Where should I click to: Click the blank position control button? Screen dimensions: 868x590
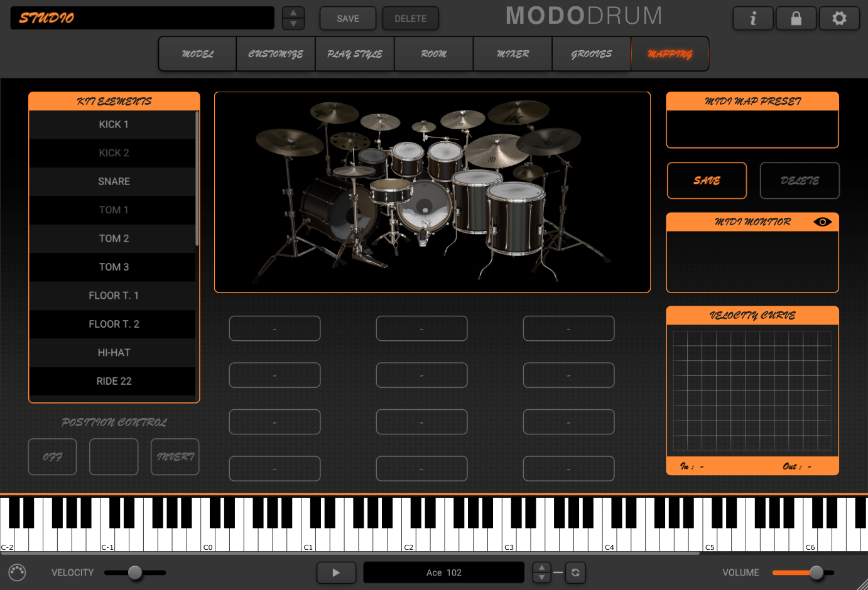coord(114,457)
